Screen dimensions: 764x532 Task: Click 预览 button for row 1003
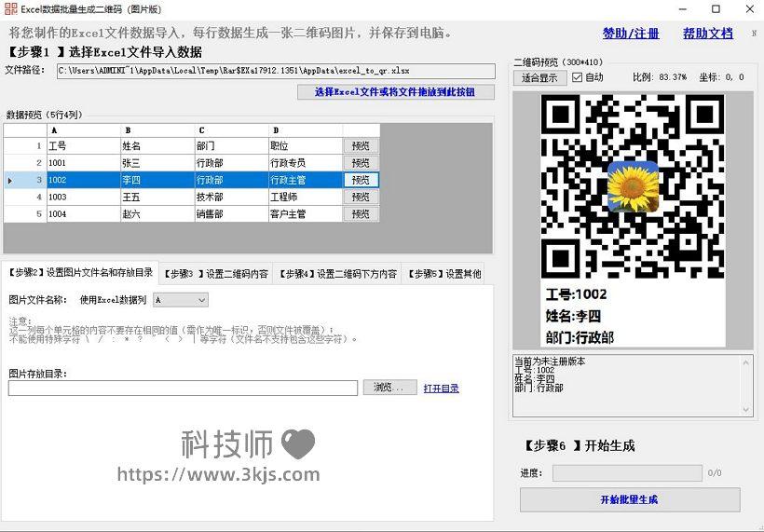361,197
